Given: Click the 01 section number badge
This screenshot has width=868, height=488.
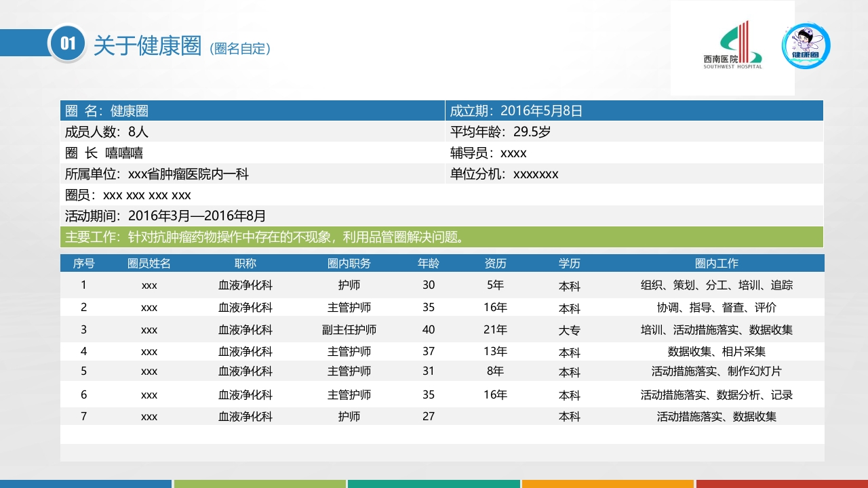Looking at the screenshot, I should (66, 42).
